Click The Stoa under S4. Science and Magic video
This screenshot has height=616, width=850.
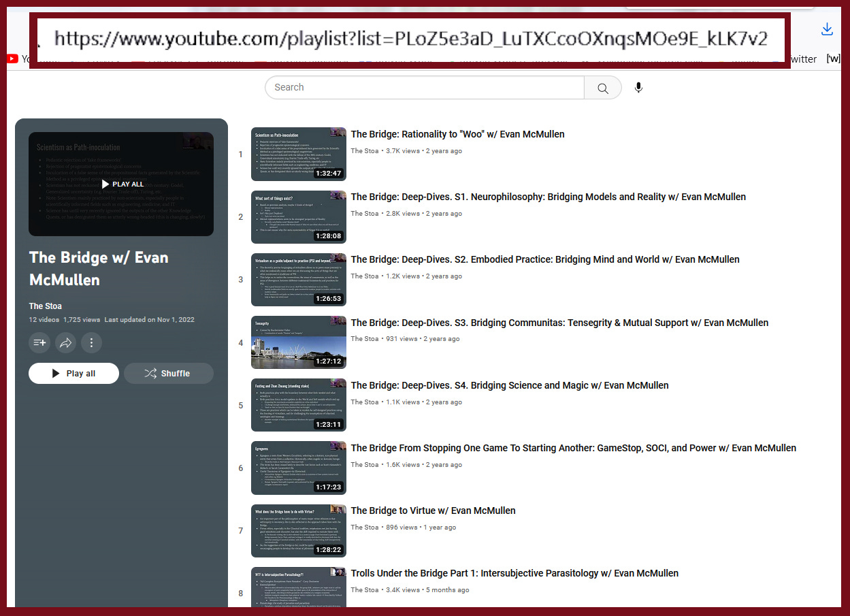pos(365,402)
